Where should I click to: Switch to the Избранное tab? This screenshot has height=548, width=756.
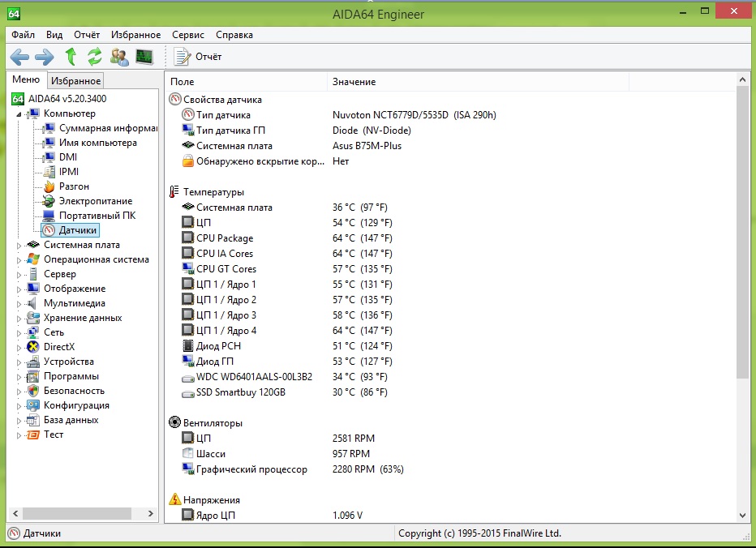pos(75,80)
